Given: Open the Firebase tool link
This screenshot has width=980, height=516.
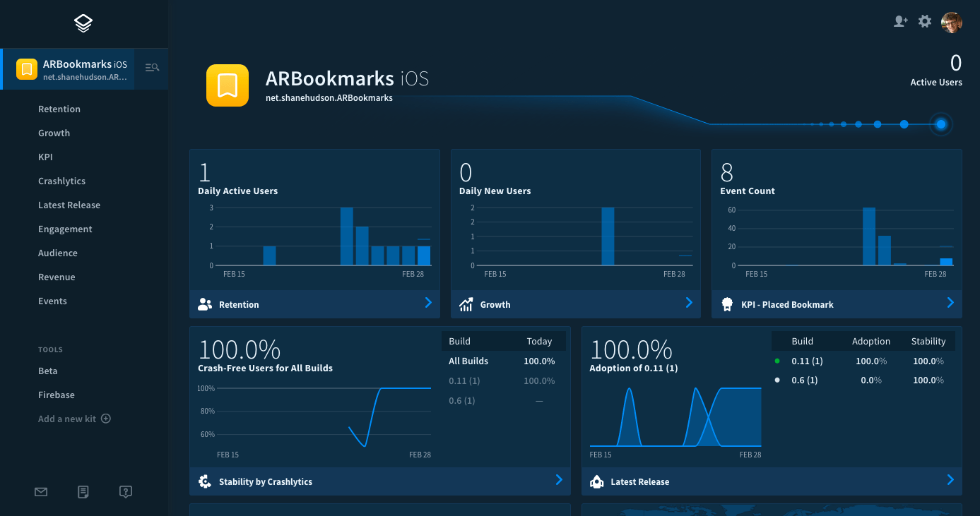Looking at the screenshot, I should [57, 395].
